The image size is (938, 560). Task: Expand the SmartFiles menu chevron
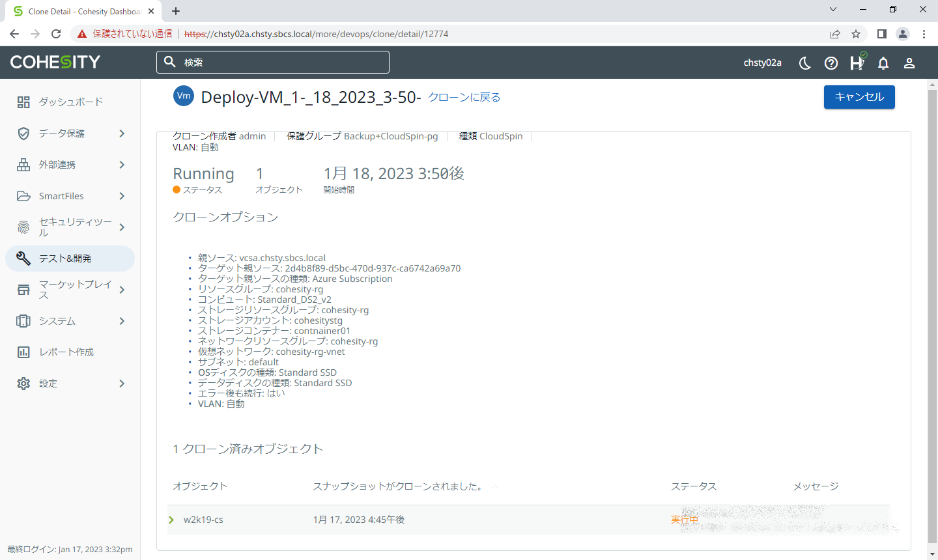click(122, 196)
